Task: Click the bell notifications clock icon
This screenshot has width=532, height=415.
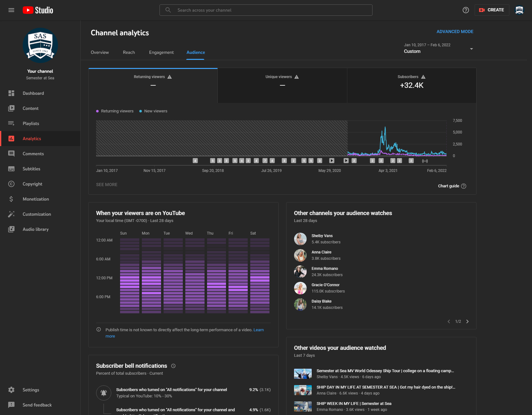Action: pyautogui.click(x=173, y=366)
